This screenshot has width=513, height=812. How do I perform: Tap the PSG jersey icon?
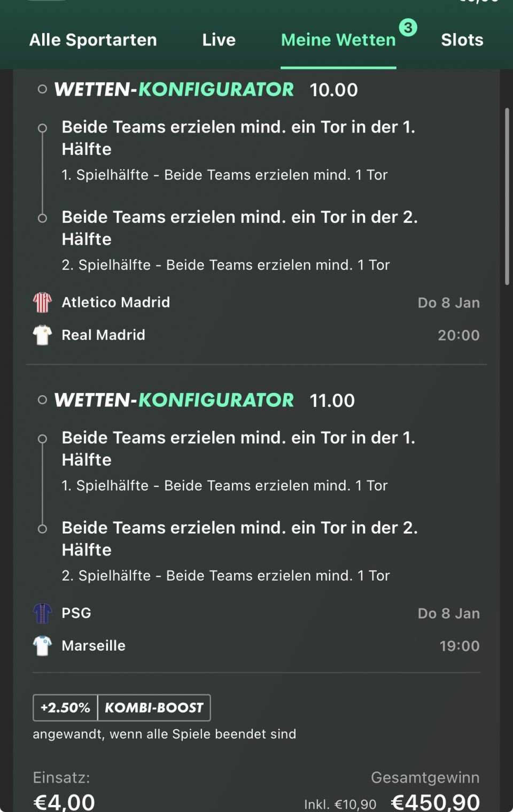tap(42, 613)
